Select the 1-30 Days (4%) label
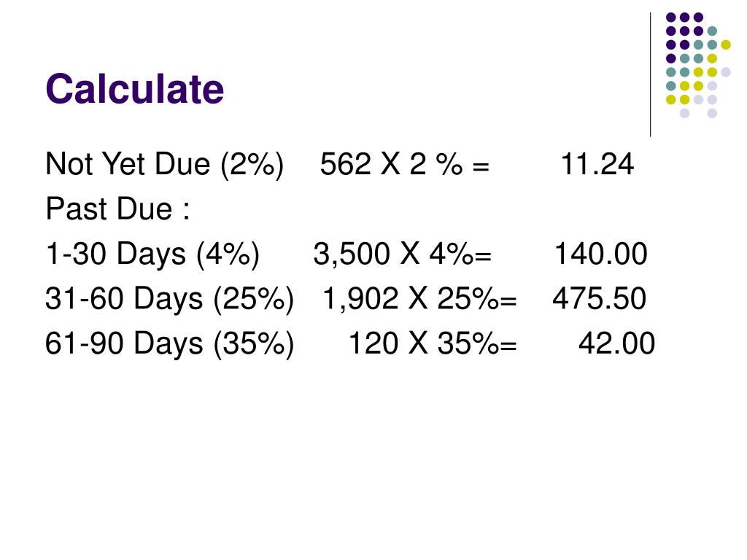The height and width of the screenshot is (560, 747). [x=152, y=253]
